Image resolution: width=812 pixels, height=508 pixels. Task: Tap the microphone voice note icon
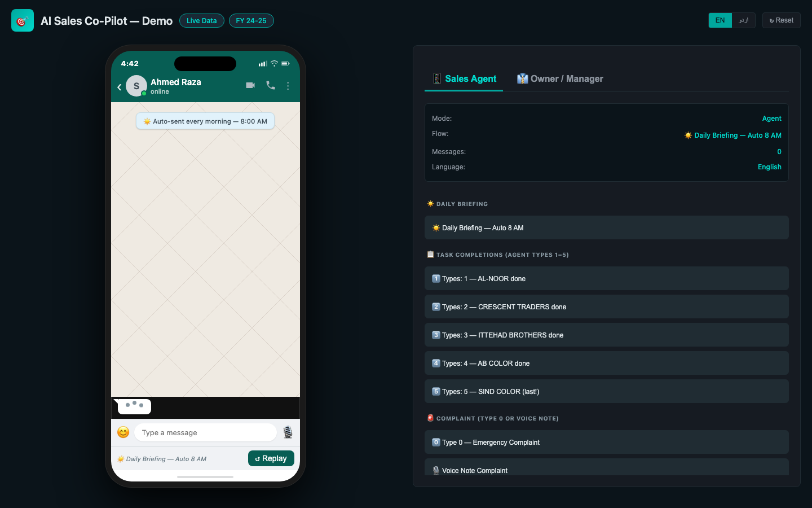[x=288, y=432]
